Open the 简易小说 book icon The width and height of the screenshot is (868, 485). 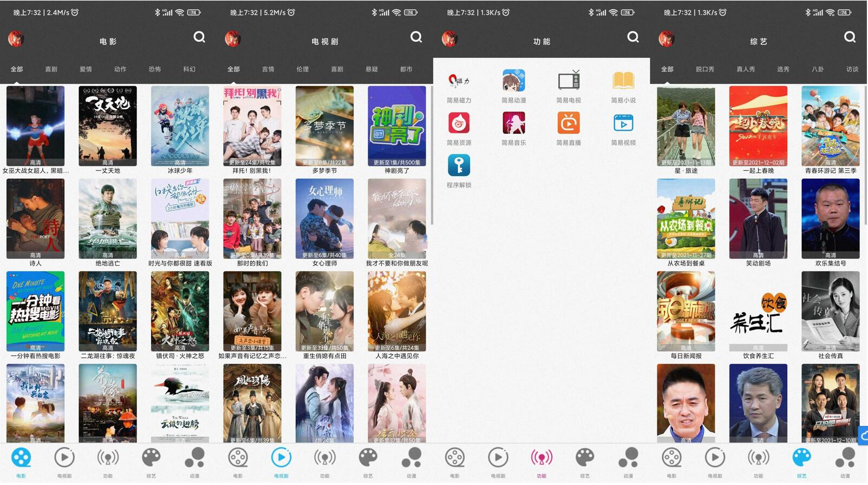click(623, 82)
